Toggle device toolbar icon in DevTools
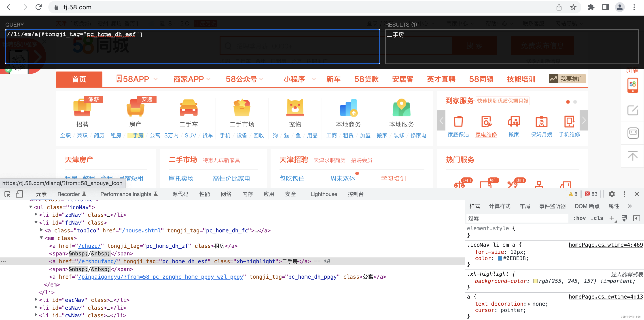644x320 pixels. tap(19, 194)
